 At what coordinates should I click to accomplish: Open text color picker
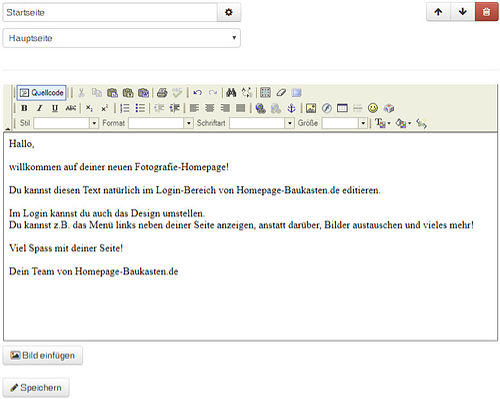(382, 123)
